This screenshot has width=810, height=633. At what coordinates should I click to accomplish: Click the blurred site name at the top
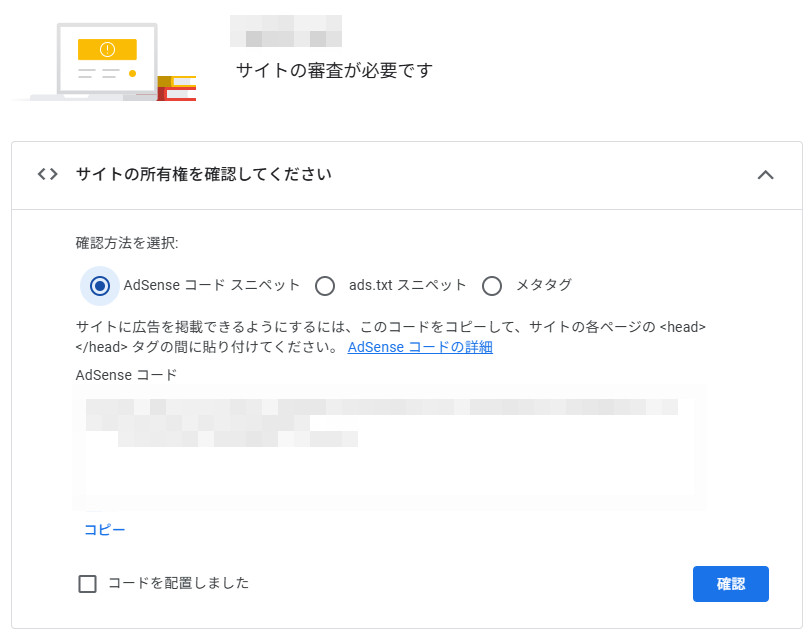[286, 31]
